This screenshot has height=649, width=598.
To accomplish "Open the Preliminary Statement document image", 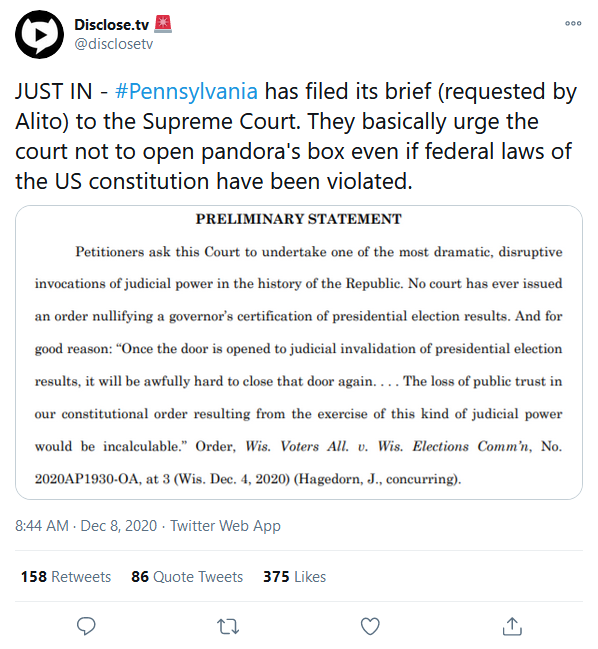I will [x=299, y=352].
